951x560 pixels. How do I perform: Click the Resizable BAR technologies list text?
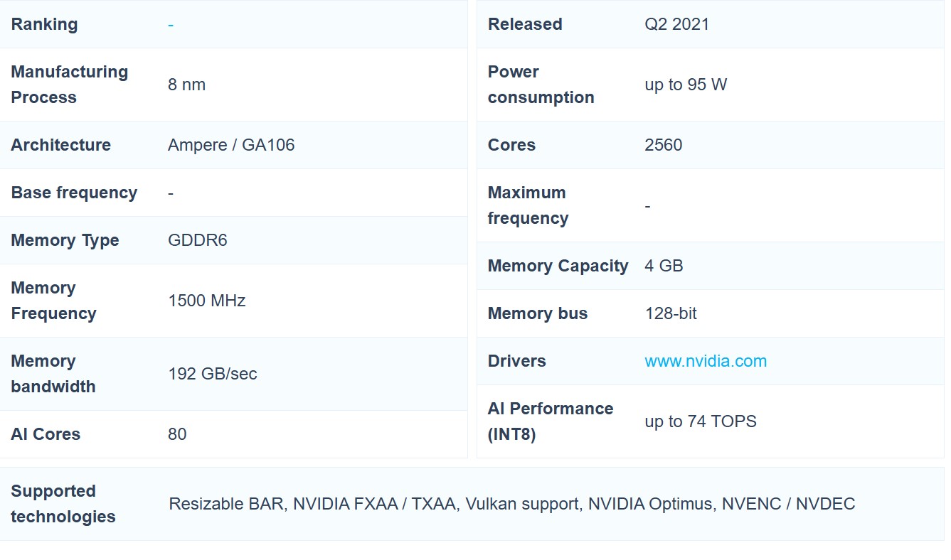511,504
